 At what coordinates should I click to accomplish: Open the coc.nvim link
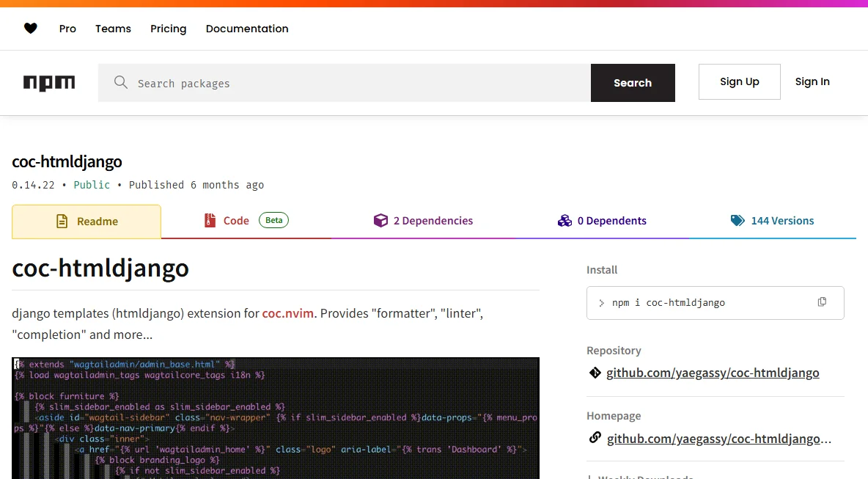pyautogui.click(x=288, y=313)
